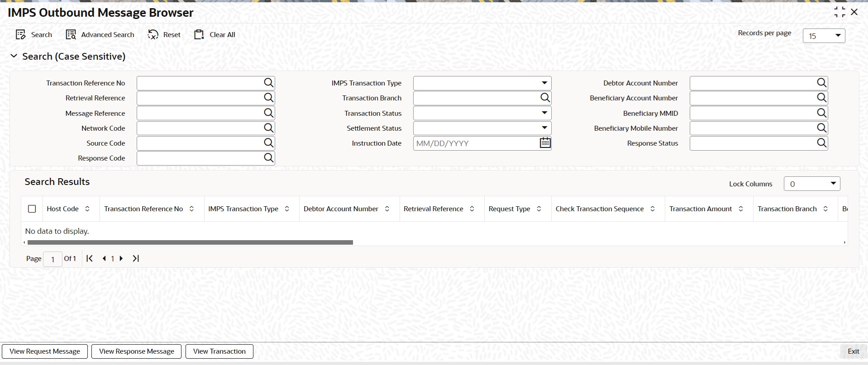This screenshot has height=365, width=868.
Task: Close the IMPS Outbound Message Browser
Action: pos(854,12)
